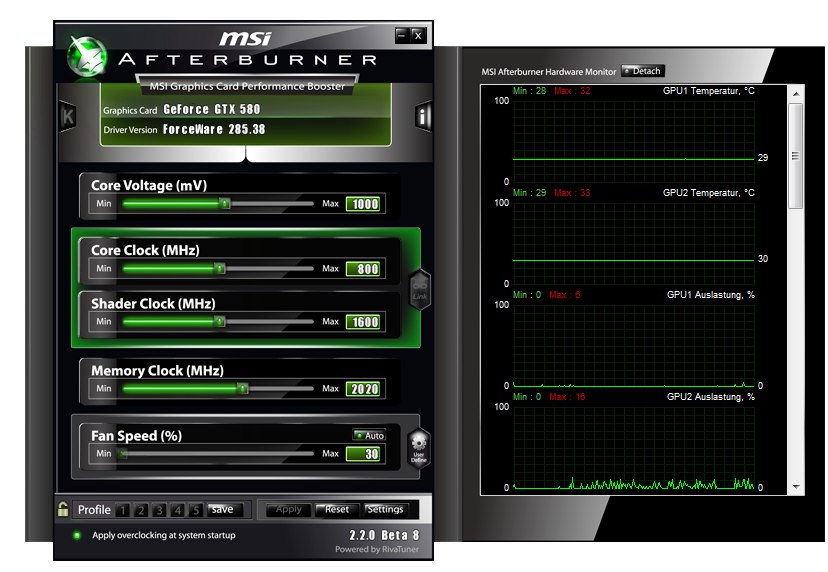Click the Memory Clock (MHz) label
828x572 pixels.
[157, 370]
